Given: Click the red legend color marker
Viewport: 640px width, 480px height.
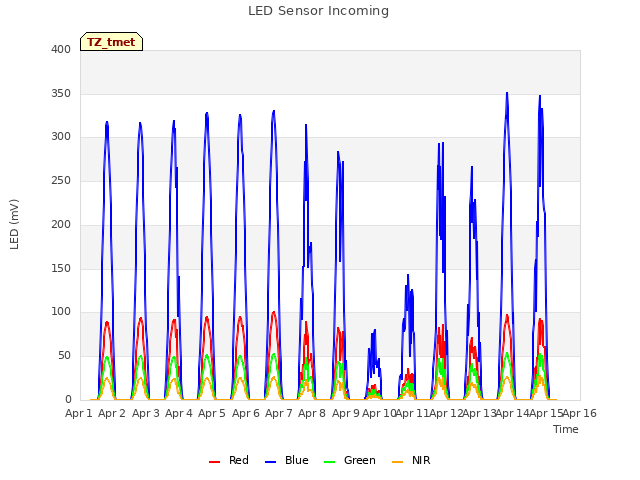Looking at the screenshot, I should [214, 462].
